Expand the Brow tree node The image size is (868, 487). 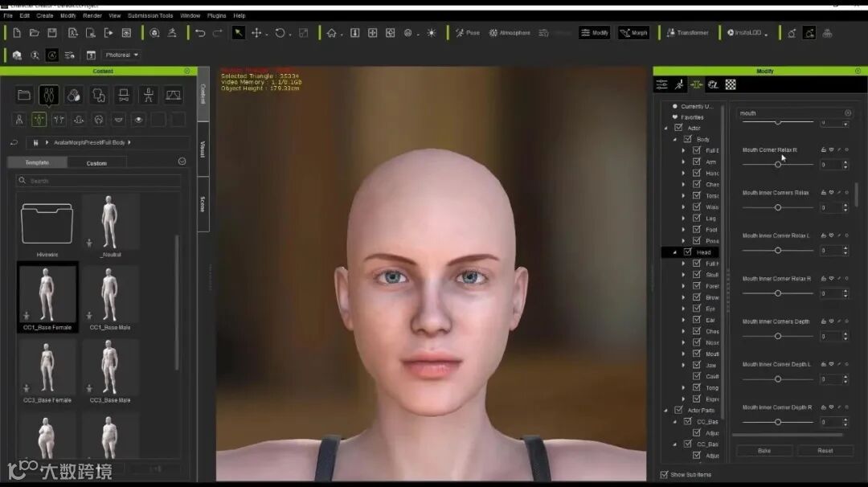684,297
